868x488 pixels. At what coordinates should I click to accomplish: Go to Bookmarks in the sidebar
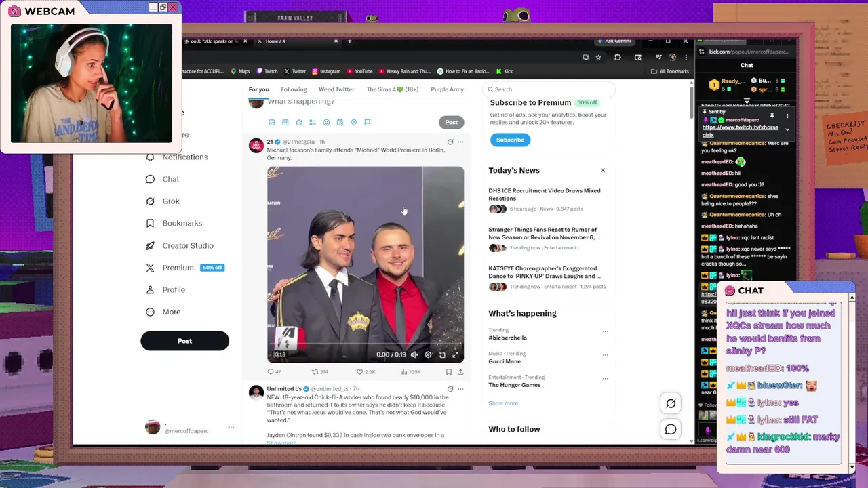click(x=174, y=223)
